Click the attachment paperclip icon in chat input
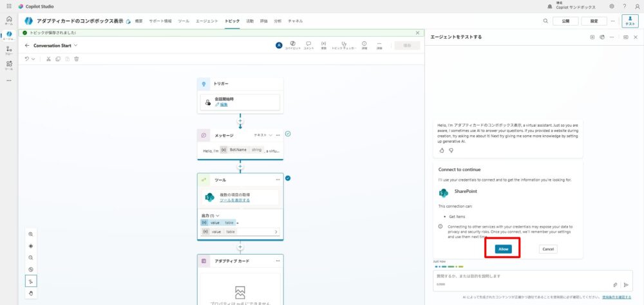 click(615, 284)
